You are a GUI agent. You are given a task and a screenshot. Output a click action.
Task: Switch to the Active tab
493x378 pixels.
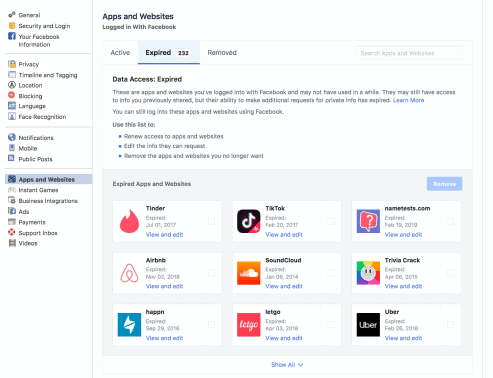click(120, 53)
